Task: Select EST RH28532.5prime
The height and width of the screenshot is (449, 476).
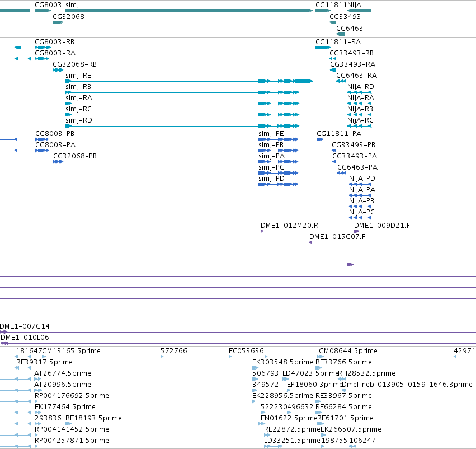Action: coord(367,373)
